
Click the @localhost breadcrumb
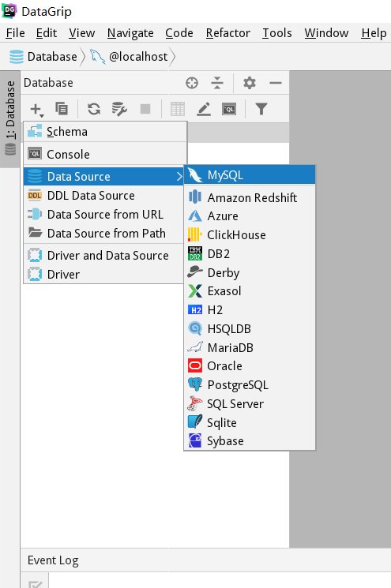(x=129, y=57)
